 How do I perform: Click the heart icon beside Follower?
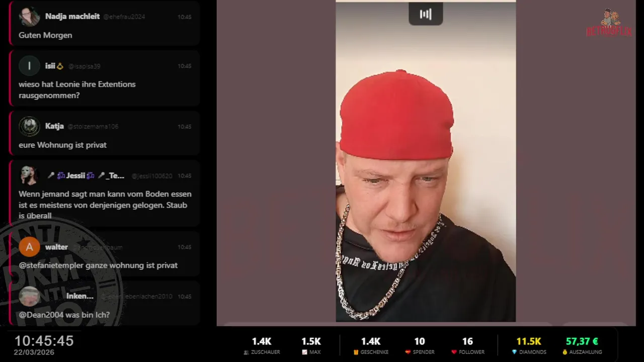454,352
